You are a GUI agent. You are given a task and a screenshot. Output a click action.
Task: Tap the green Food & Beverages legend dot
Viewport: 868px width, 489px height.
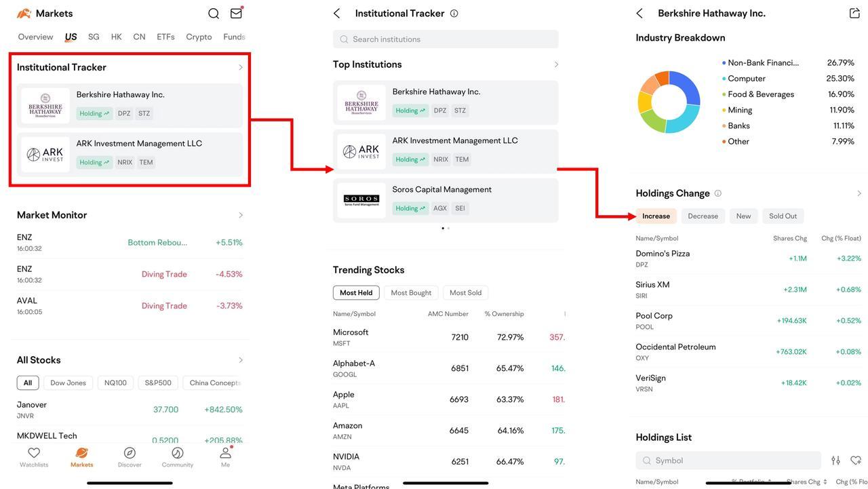click(x=724, y=94)
